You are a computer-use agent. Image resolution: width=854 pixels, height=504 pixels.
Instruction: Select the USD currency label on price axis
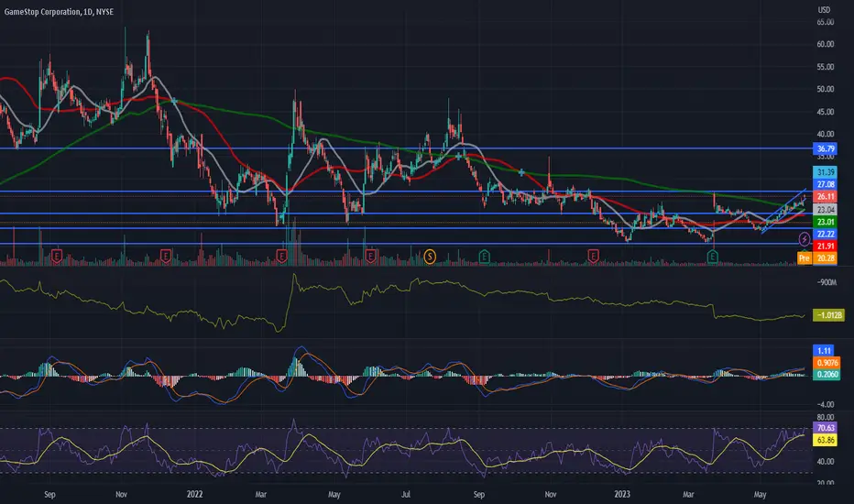pyautogui.click(x=824, y=10)
